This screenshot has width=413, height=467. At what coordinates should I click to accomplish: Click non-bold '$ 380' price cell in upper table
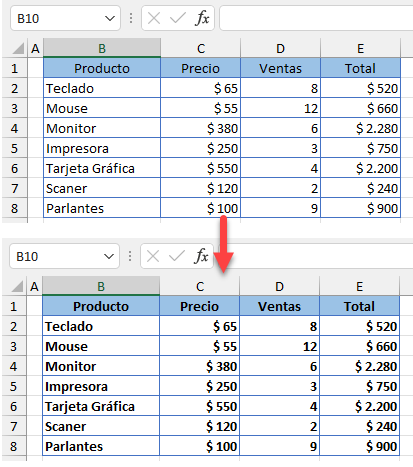(x=201, y=128)
